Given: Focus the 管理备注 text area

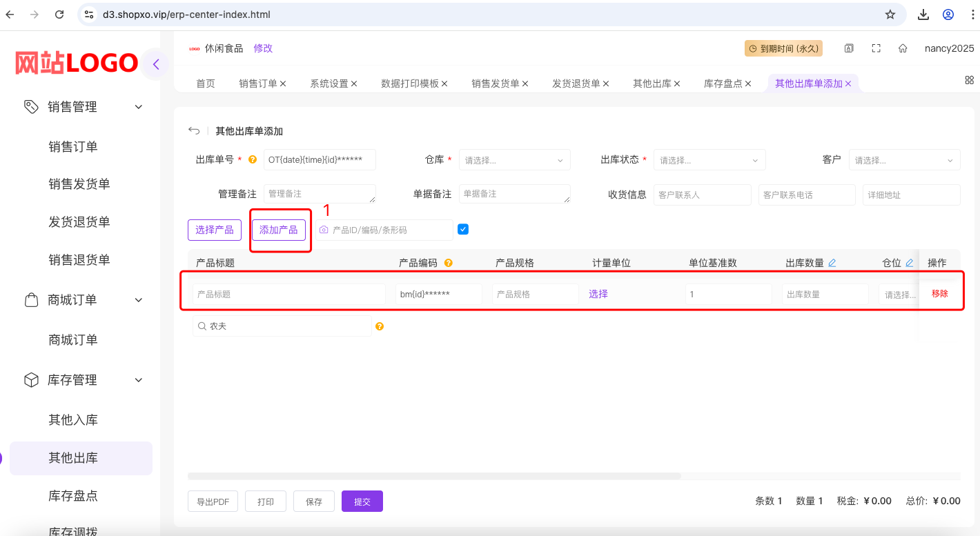Looking at the screenshot, I should point(320,194).
